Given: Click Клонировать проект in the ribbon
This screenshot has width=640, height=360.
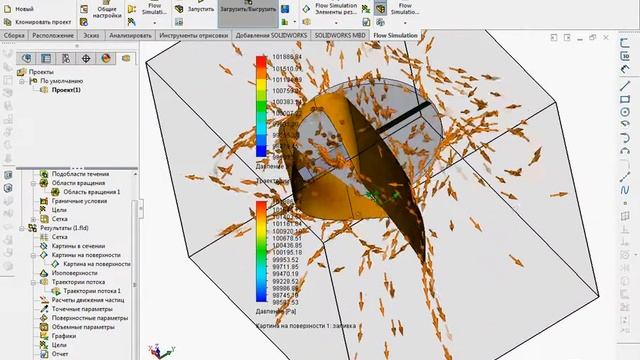Looking at the screenshot, I should pyautogui.click(x=37, y=22).
